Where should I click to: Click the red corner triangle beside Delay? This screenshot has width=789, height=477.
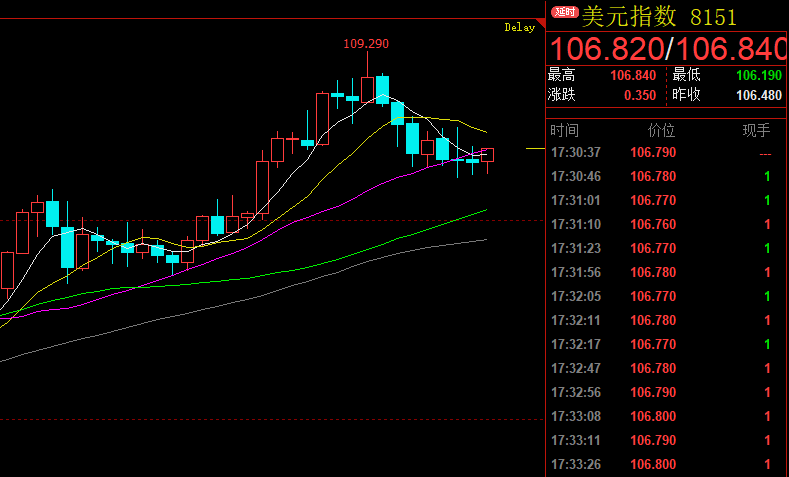[541, 23]
